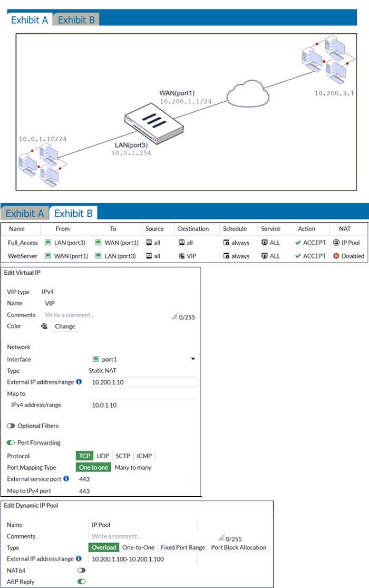The image size is (369, 588).
Task: Select UDP protocol option
Action: (103, 456)
